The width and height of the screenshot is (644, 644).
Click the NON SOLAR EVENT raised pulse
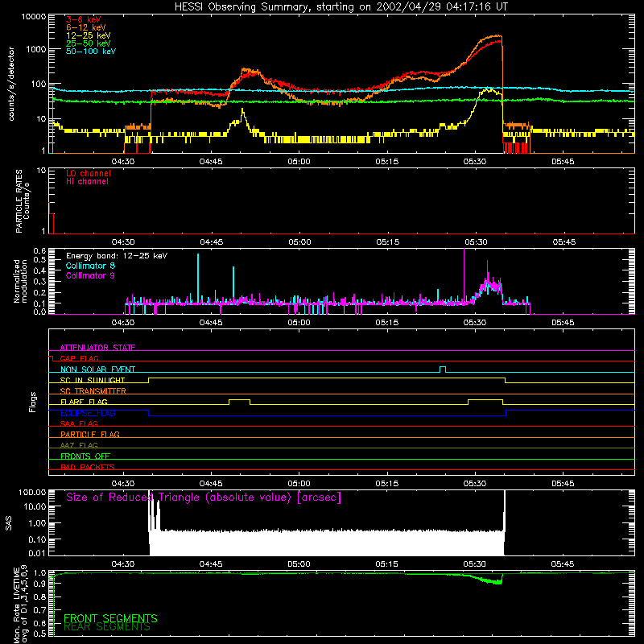click(443, 369)
